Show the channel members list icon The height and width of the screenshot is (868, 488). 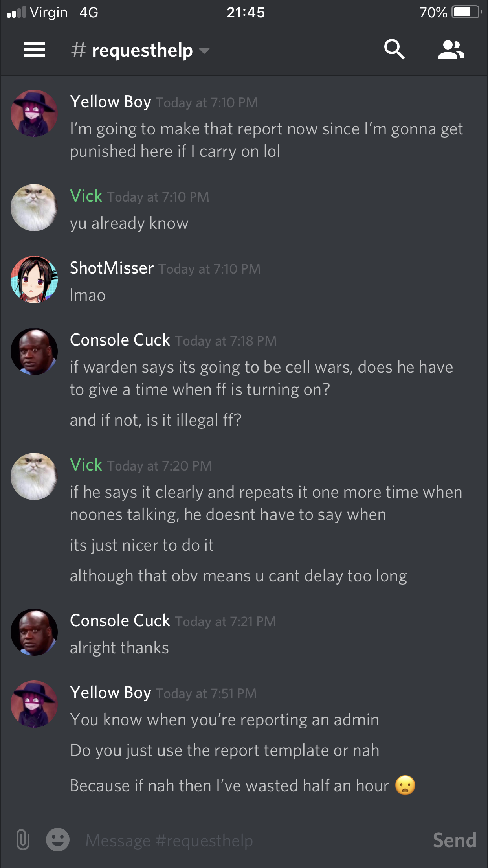(x=451, y=50)
